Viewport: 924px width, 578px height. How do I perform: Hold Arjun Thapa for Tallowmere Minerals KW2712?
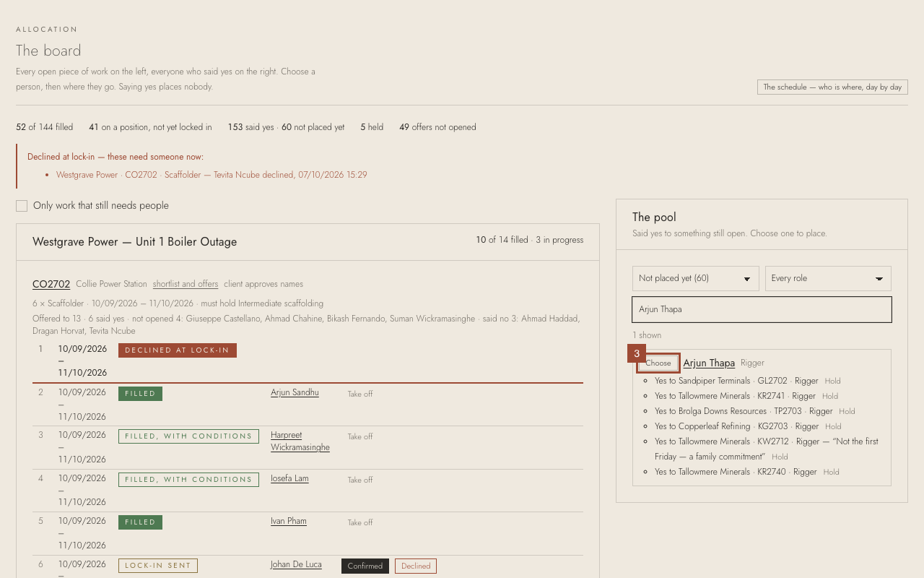tap(780, 457)
